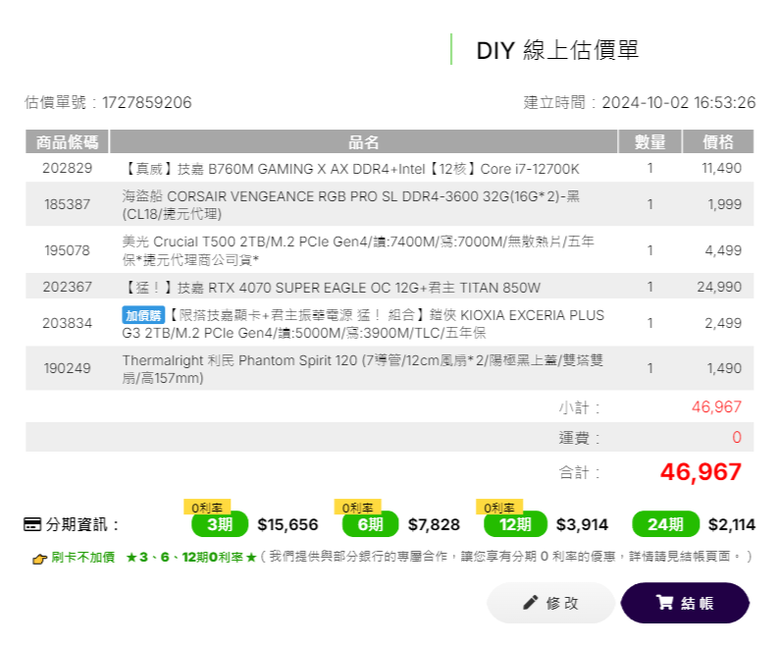The height and width of the screenshot is (647, 780).
Task: Click product code 202367
Action: (x=67, y=287)
